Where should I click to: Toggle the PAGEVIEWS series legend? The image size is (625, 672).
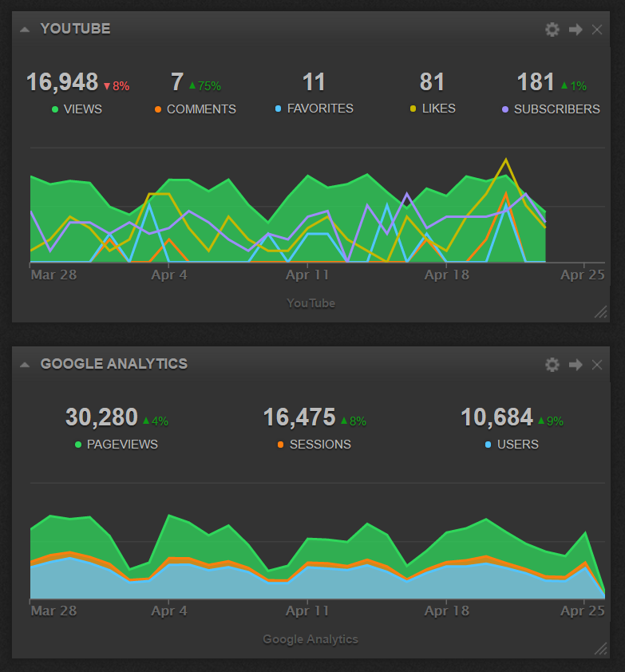117,445
